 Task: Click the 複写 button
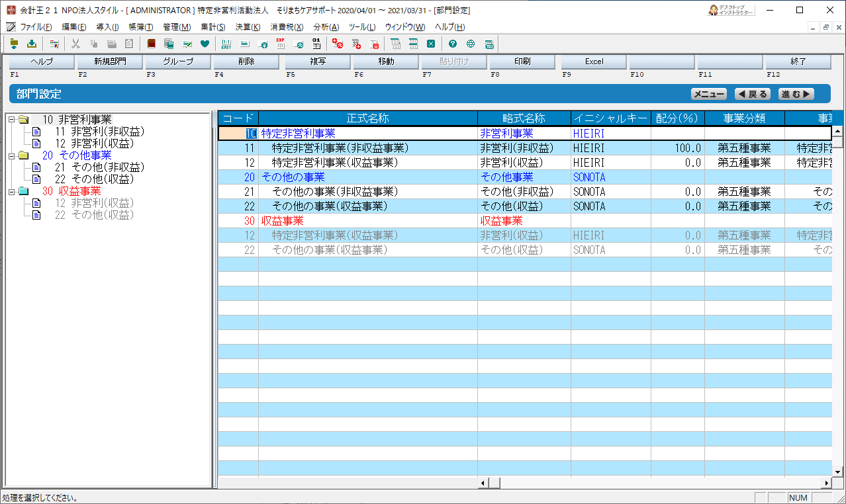317,62
